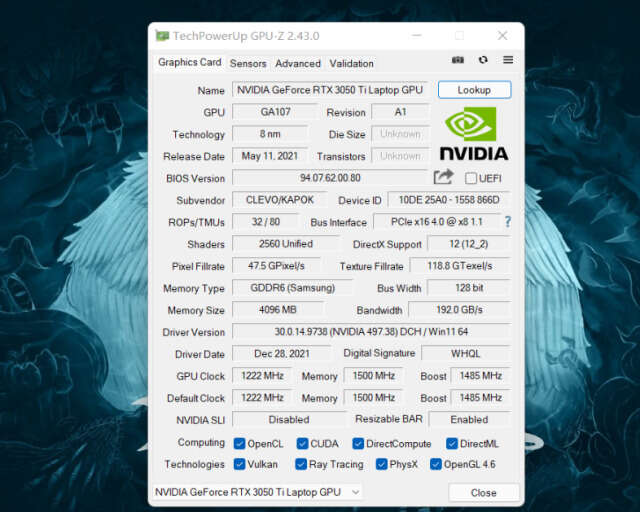Click the Shaders field 2560 Unified
The height and width of the screenshot is (512, 640).
(x=286, y=244)
